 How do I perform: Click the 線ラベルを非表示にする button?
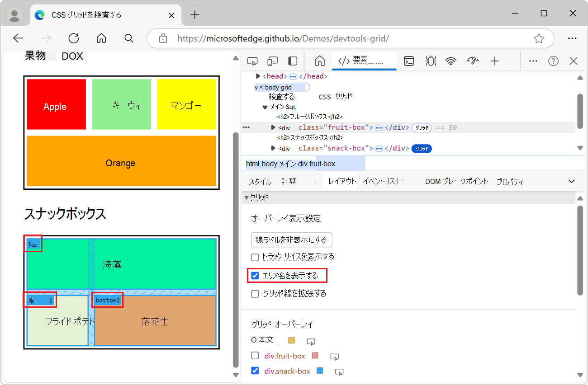pyautogui.click(x=291, y=239)
